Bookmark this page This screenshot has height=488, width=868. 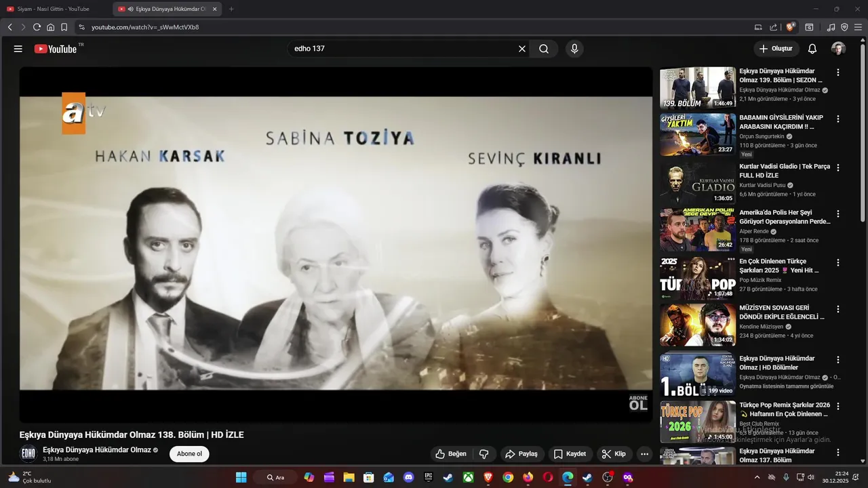pos(64,27)
